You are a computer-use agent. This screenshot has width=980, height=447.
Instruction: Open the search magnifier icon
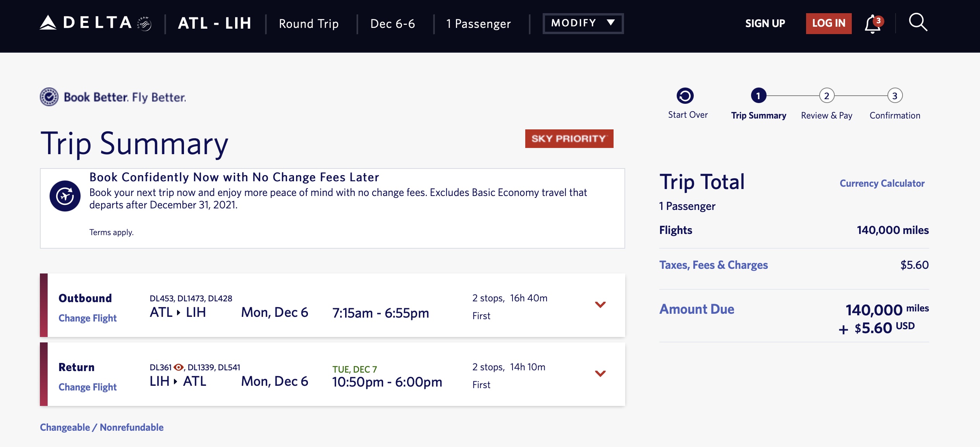(918, 22)
